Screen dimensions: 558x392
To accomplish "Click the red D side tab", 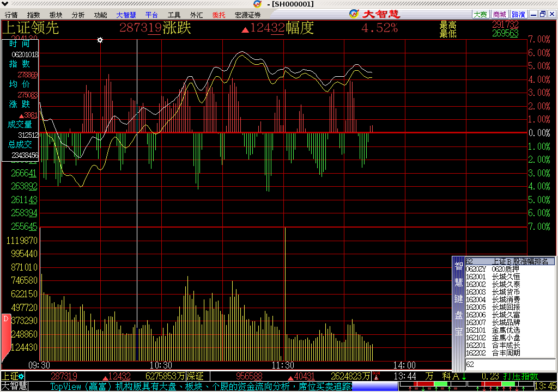I will tap(5, 336).
